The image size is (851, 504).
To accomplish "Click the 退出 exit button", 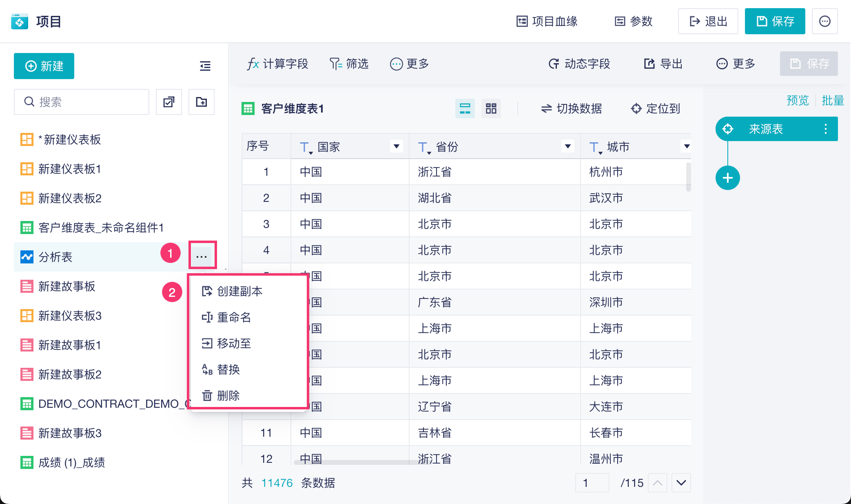I will [x=708, y=21].
